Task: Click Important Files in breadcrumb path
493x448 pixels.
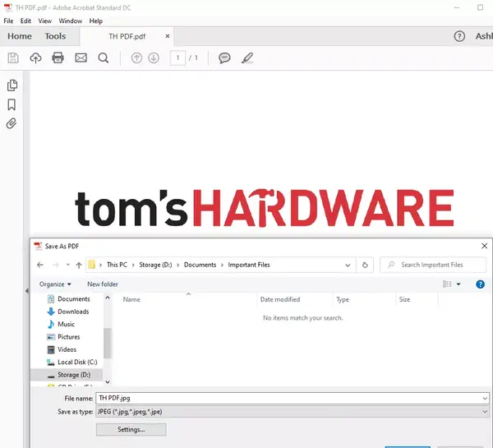Action: coord(249,265)
